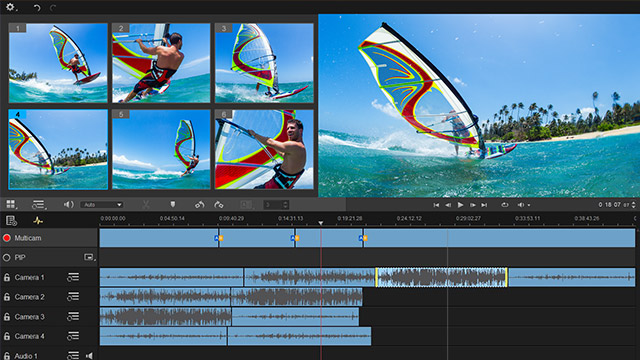Select the highlighted Camera 1 clip segment
This screenshot has width=640, height=360.
[x=441, y=277]
